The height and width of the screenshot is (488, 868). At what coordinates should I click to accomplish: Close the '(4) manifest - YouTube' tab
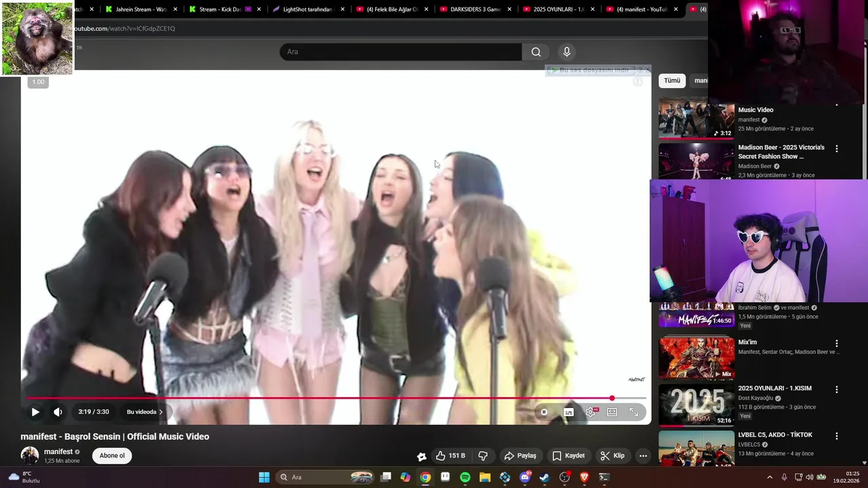(675, 9)
